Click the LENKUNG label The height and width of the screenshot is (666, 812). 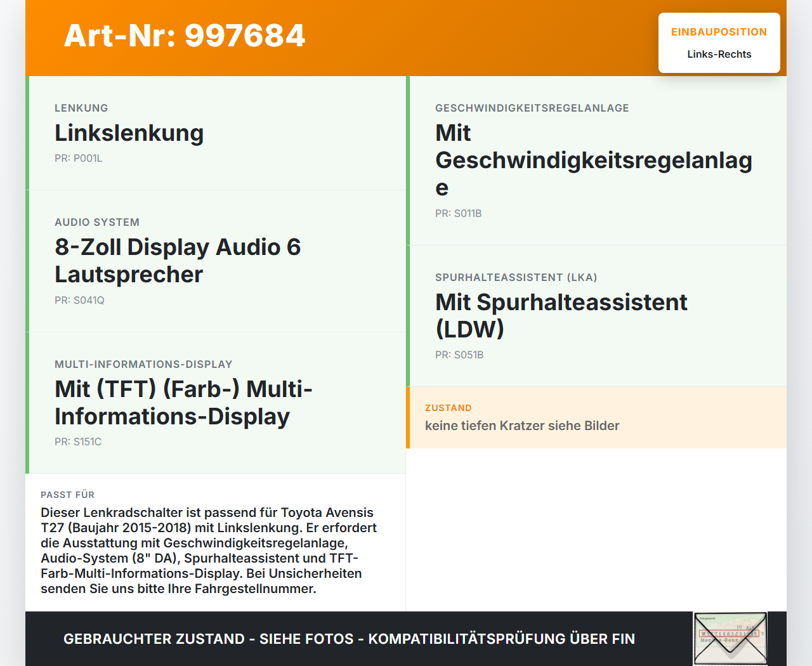click(81, 108)
